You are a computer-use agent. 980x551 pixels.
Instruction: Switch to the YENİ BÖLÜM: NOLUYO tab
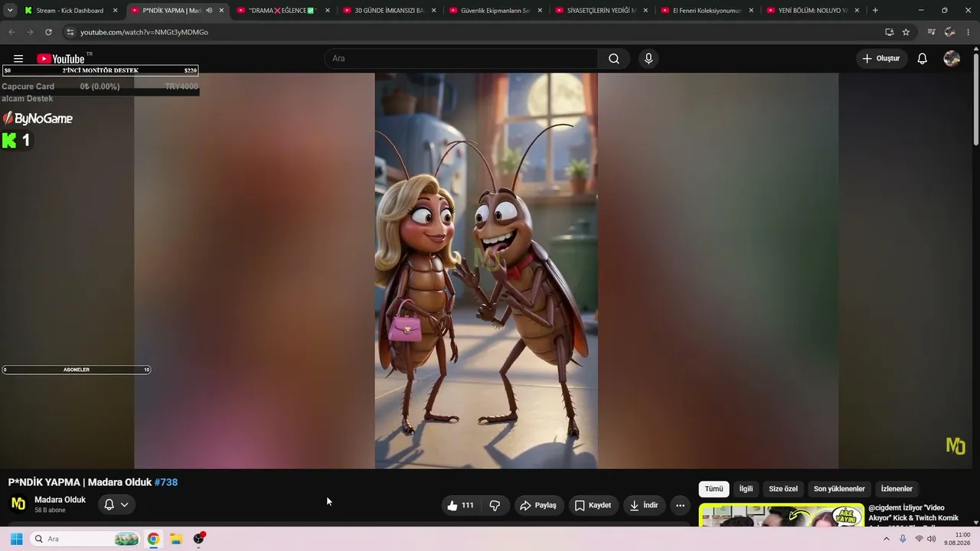813,11
